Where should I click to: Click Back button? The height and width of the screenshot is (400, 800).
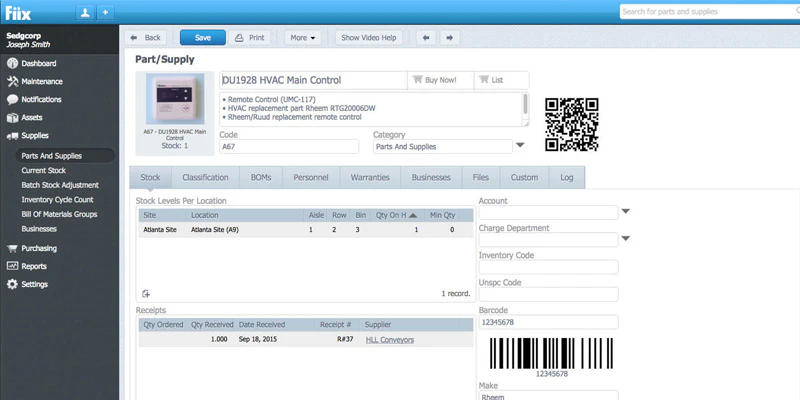pos(146,38)
